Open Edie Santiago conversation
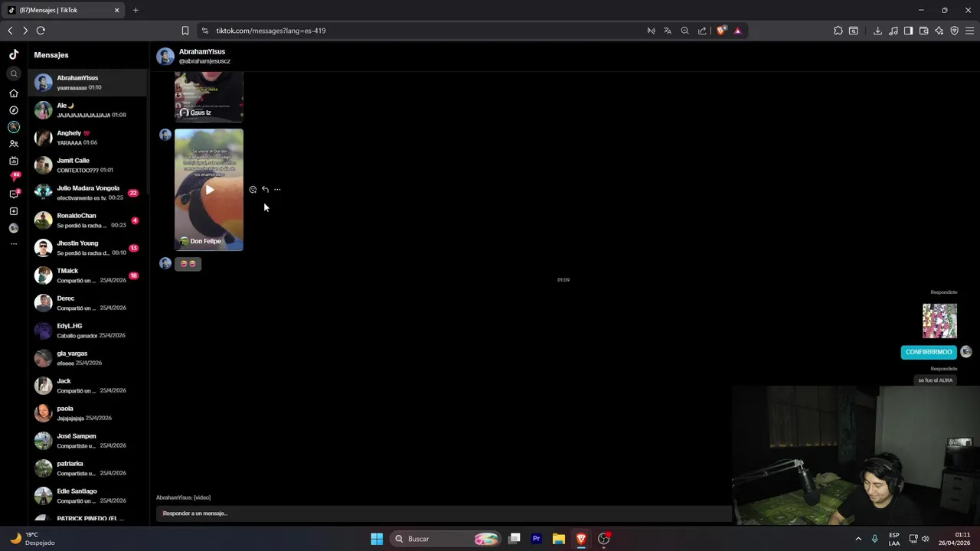This screenshot has width=980, height=551. (x=87, y=496)
